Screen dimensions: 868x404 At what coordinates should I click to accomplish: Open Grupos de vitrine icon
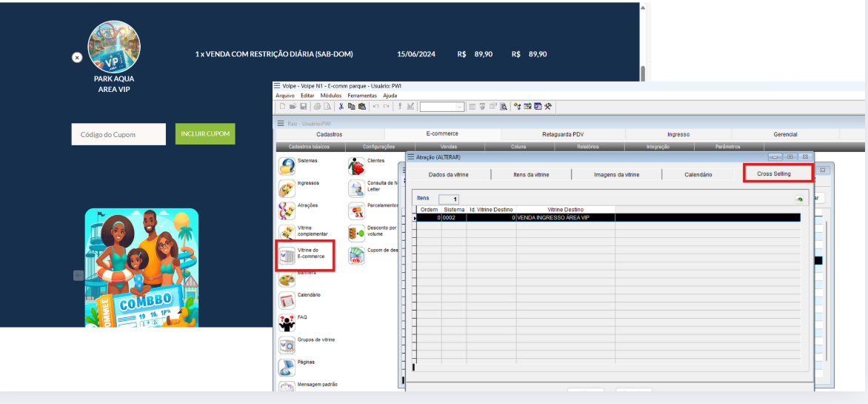287,345
